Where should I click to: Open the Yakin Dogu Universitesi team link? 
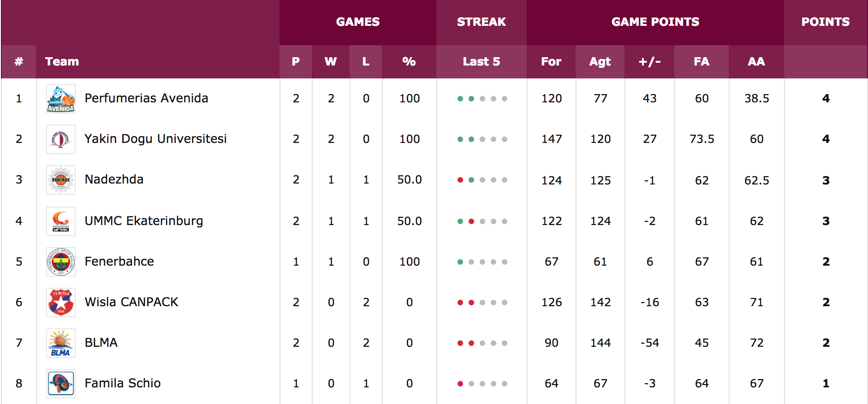pyautogui.click(x=155, y=139)
